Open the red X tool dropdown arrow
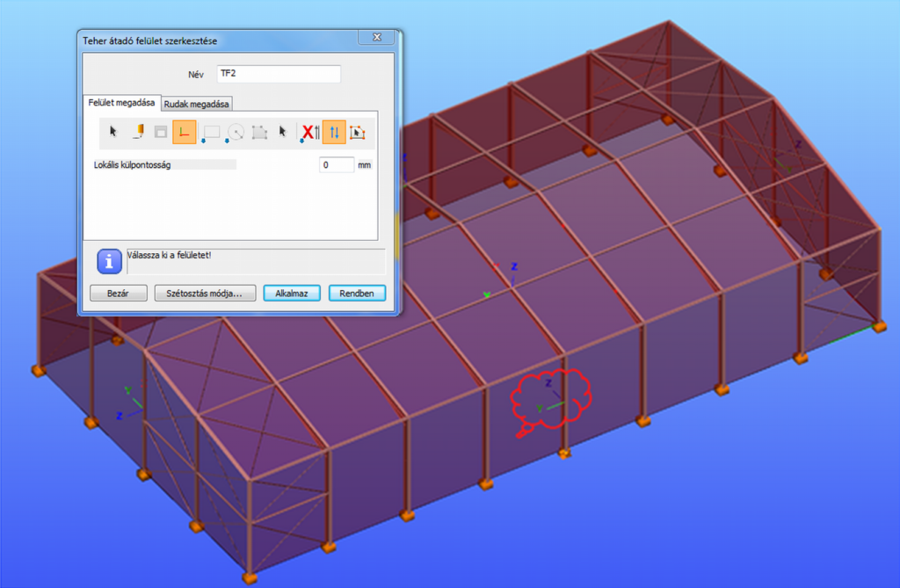This screenshot has height=588, width=900. [301, 141]
